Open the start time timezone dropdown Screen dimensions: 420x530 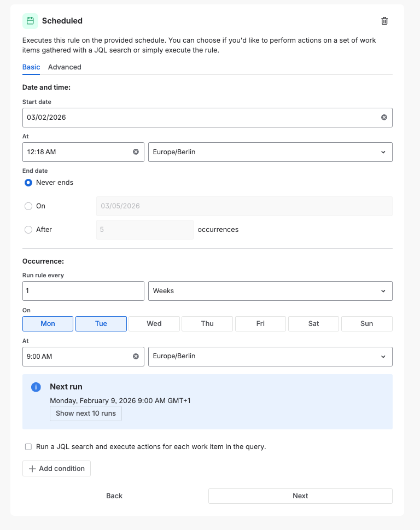tap(270, 152)
